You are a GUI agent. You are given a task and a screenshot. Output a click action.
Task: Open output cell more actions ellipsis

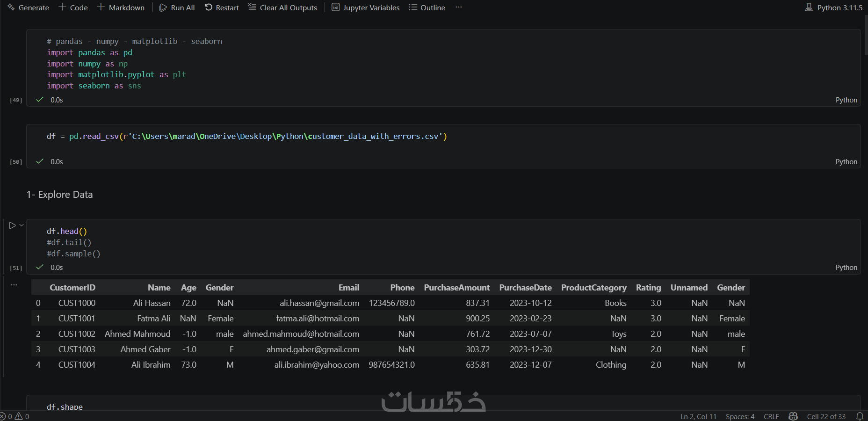point(14,284)
